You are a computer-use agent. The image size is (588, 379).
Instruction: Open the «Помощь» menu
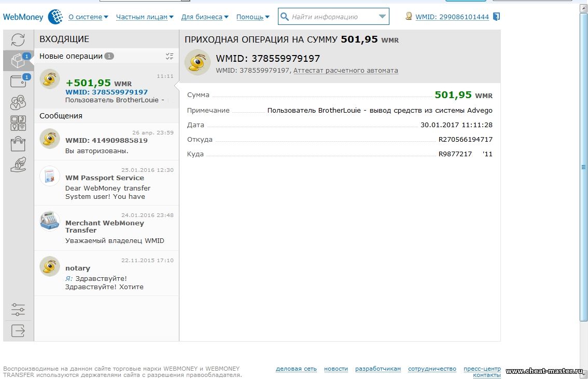(253, 17)
